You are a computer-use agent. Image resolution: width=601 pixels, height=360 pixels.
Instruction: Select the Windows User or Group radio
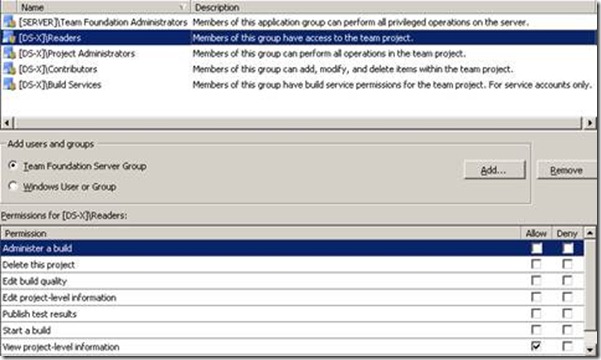coord(13,186)
